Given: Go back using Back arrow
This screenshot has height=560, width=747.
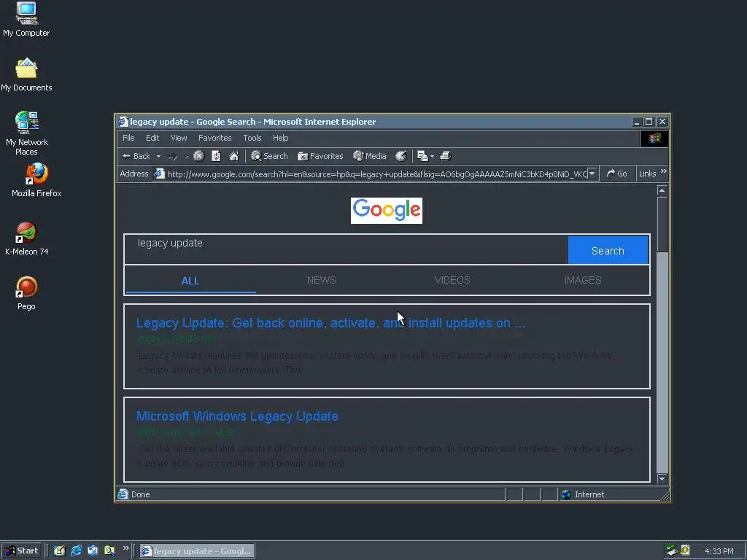Looking at the screenshot, I should pyautogui.click(x=136, y=156).
